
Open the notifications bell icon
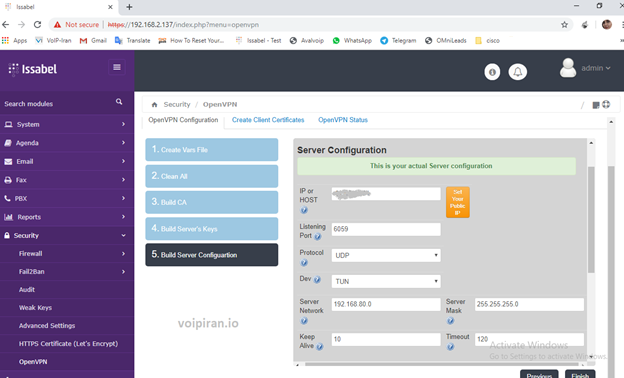click(518, 72)
